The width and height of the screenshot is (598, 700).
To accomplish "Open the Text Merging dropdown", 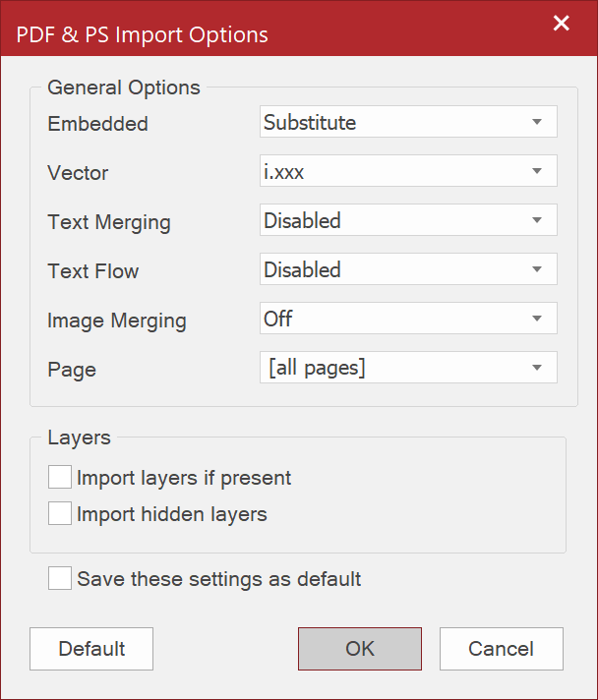I will [408, 220].
